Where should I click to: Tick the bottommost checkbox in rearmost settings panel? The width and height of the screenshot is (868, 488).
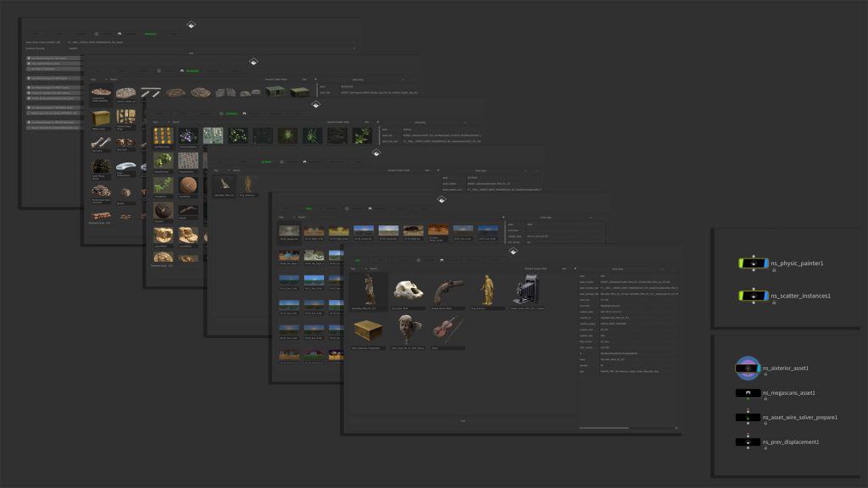click(x=29, y=128)
